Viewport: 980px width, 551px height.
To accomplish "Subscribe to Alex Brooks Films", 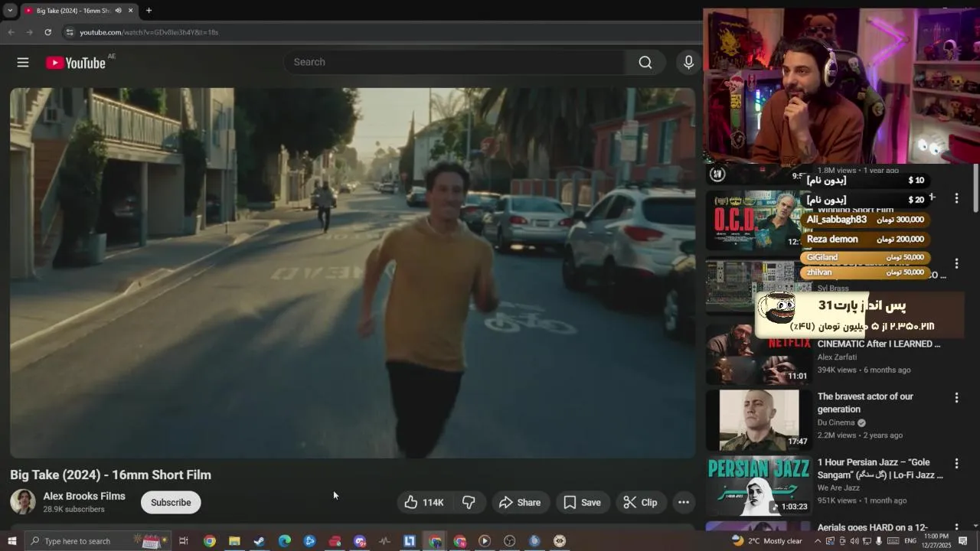I will tap(171, 502).
